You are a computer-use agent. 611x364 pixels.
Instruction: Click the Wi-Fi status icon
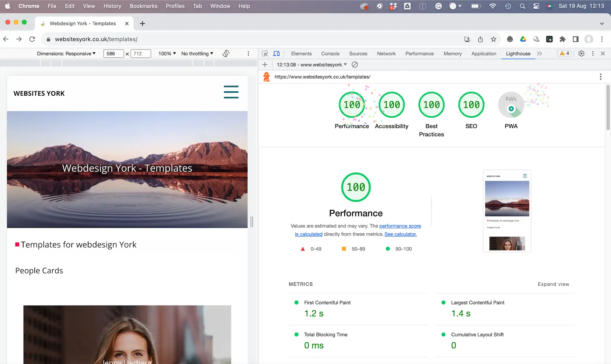[x=493, y=6]
